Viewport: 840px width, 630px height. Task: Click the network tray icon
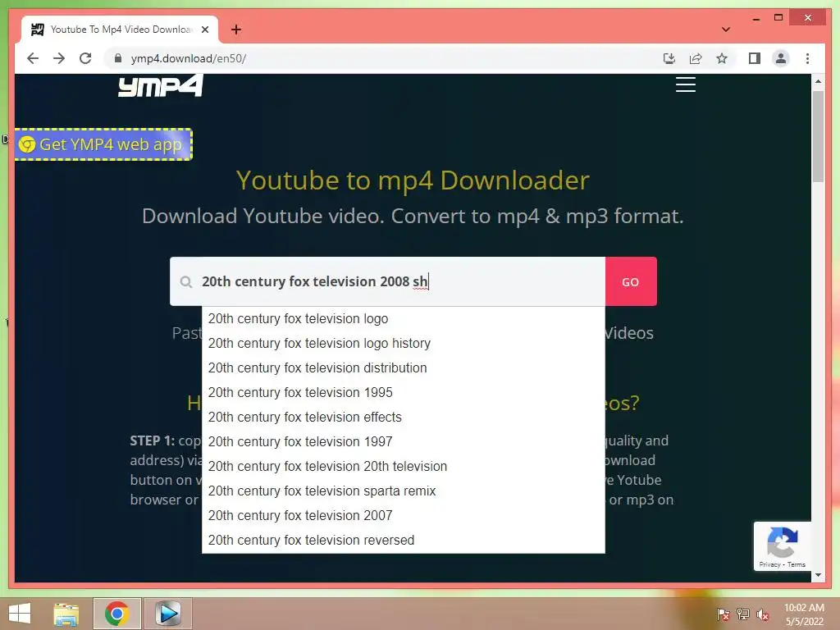743,614
